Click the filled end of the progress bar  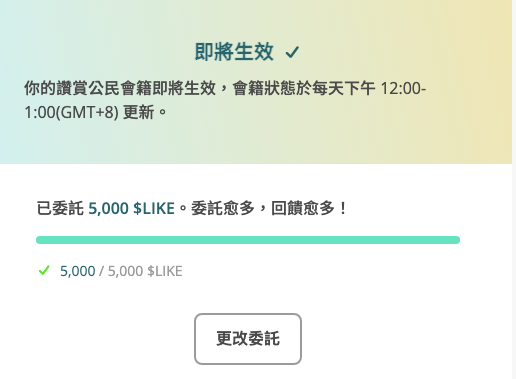click(455, 240)
